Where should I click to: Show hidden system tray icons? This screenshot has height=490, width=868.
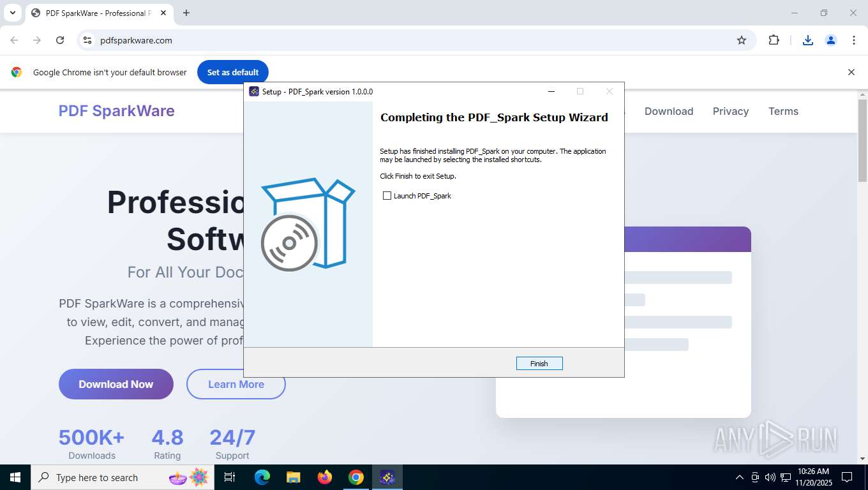(x=740, y=477)
